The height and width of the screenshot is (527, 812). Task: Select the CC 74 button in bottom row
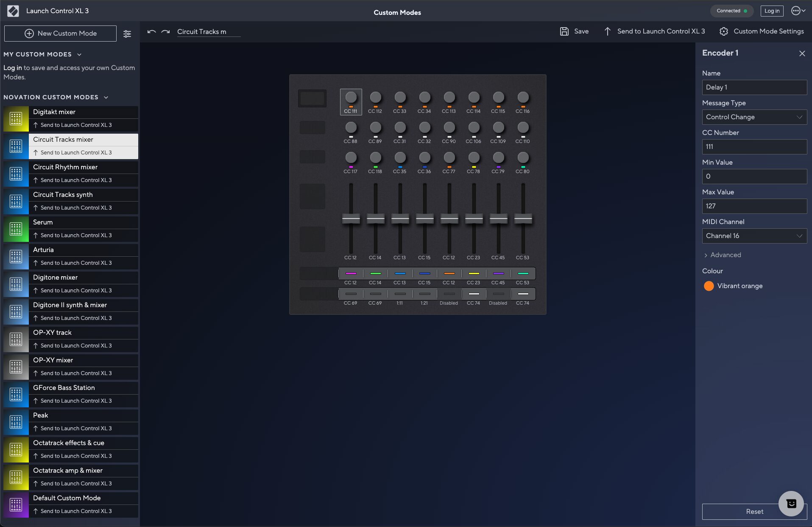pyautogui.click(x=474, y=294)
